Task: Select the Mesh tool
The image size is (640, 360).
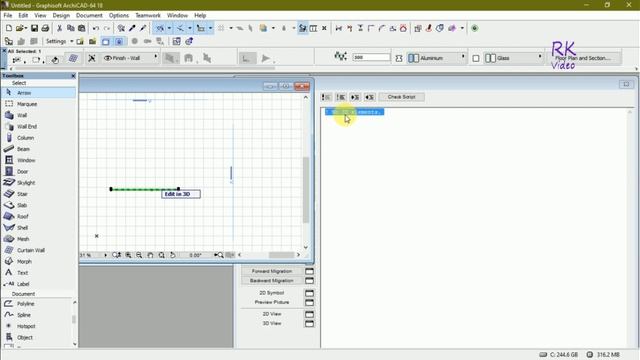Action: [x=39, y=239]
